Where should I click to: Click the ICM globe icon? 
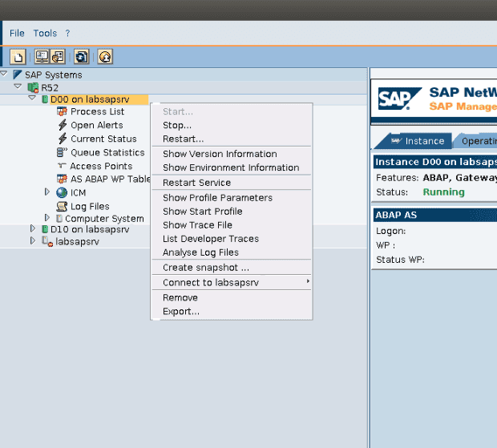62,192
